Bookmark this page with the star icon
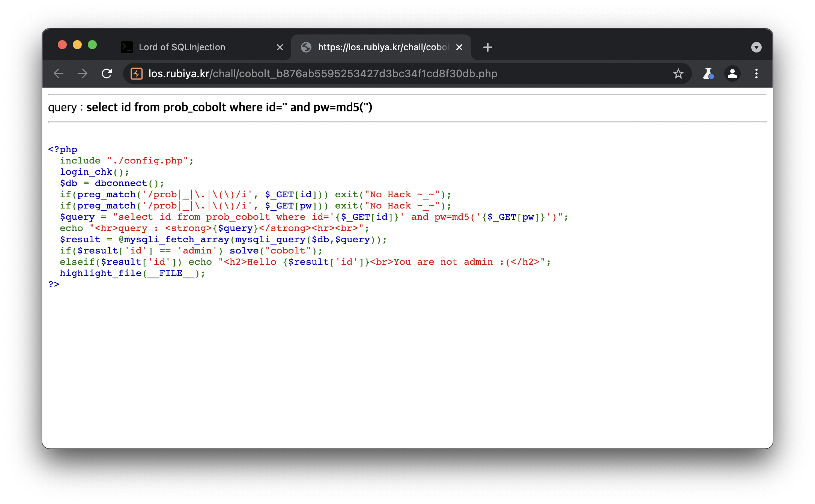 click(678, 73)
